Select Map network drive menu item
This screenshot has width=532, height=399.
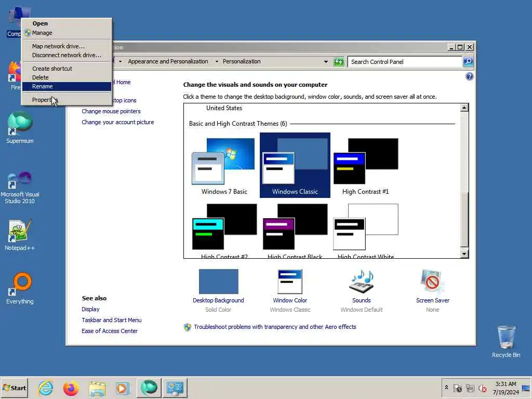(67, 46)
